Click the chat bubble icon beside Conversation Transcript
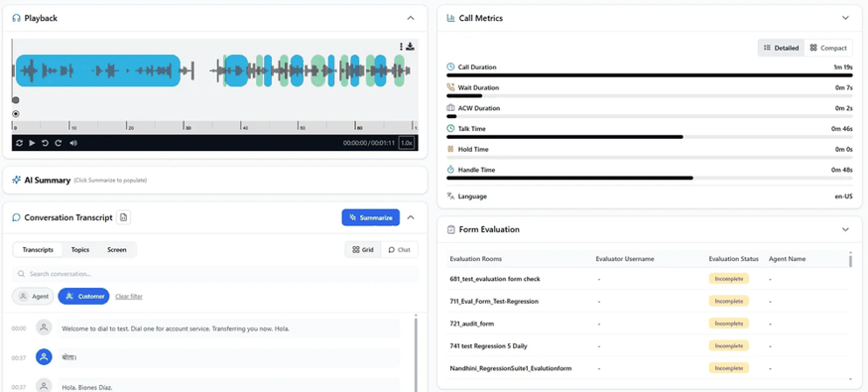The image size is (868, 392). click(x=16, y=217)
